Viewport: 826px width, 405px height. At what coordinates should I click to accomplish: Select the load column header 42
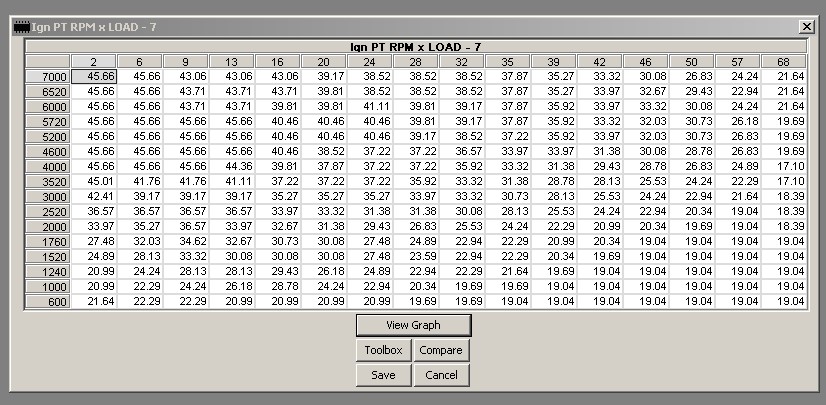point(599,62)
